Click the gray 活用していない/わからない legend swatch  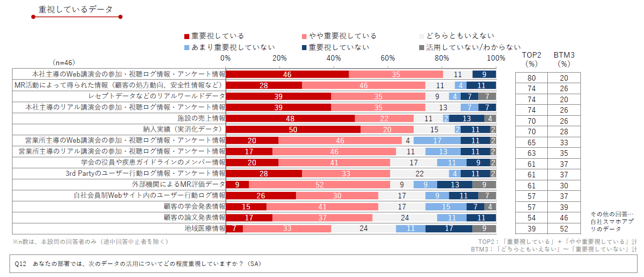point(422,48)
